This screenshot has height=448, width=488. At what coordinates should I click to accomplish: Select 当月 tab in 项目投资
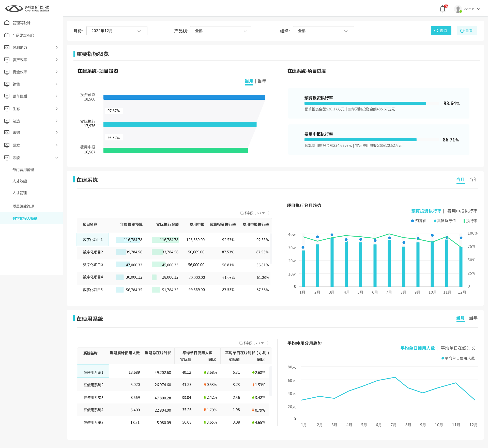click(249, 81)
